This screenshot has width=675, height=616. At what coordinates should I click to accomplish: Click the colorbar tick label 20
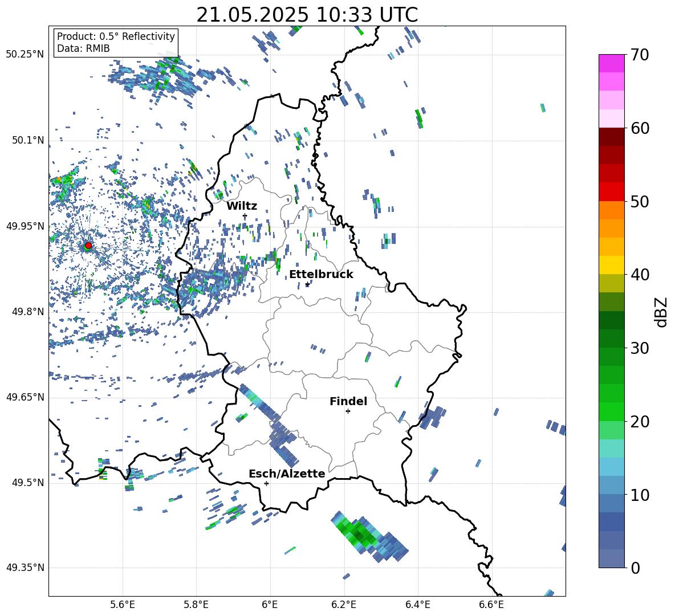tap(640, 421)
